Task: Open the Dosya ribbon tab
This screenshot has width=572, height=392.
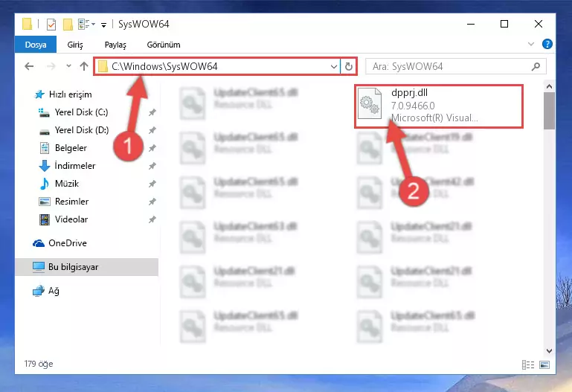Action: (x=36, y=45)
